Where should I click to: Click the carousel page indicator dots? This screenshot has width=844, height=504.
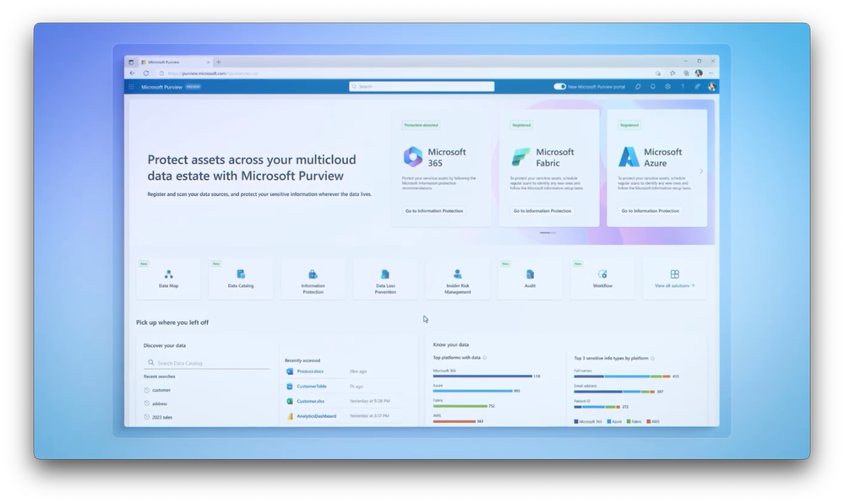click(x=548, y=233)
